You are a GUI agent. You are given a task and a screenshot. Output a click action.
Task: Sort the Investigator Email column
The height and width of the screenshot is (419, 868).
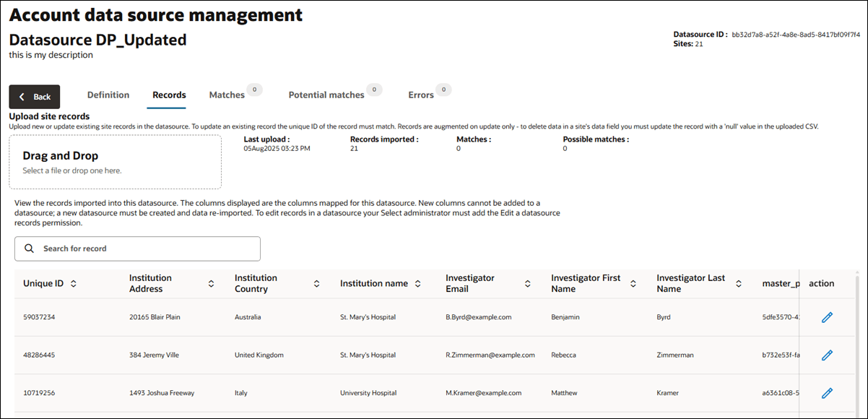point(527,283)
